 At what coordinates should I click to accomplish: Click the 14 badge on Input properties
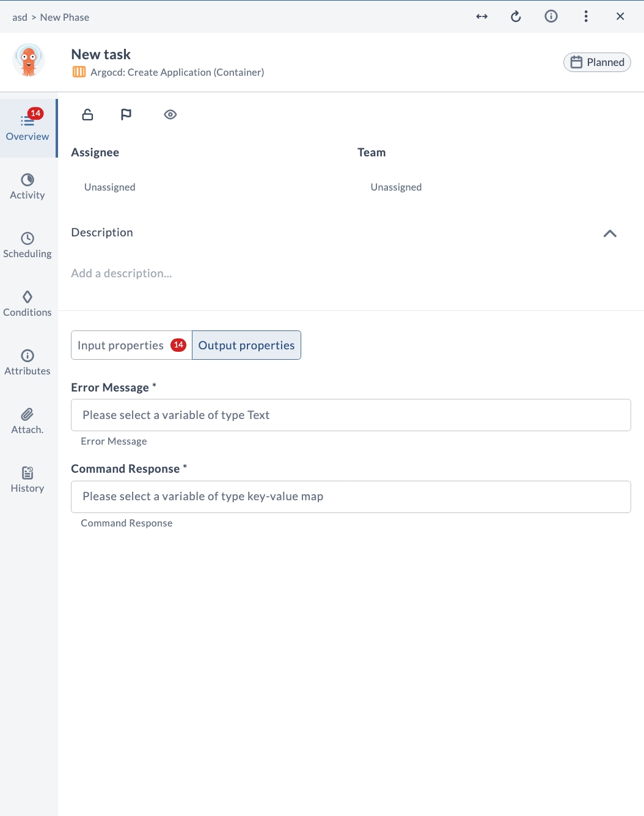(178, 345)
